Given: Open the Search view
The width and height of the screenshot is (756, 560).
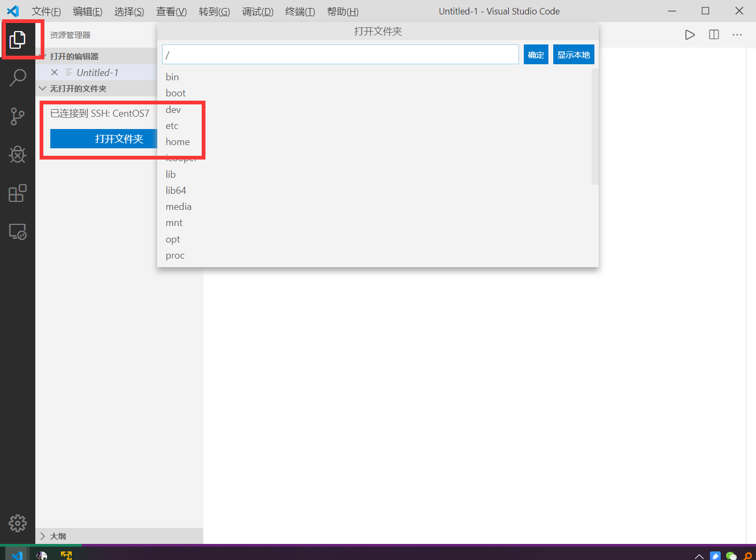Looking at the screenshot, I should click(x=18, y=78).
